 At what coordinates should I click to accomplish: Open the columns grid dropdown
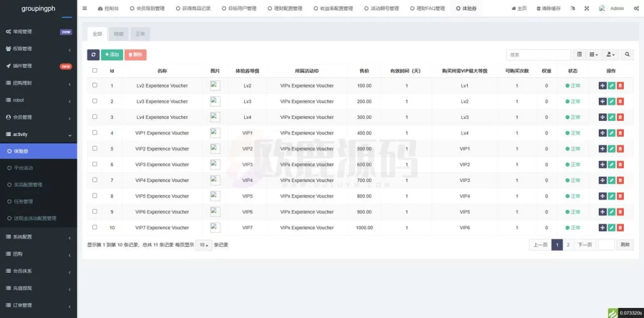pyautogui.click(x=594, y=54)
